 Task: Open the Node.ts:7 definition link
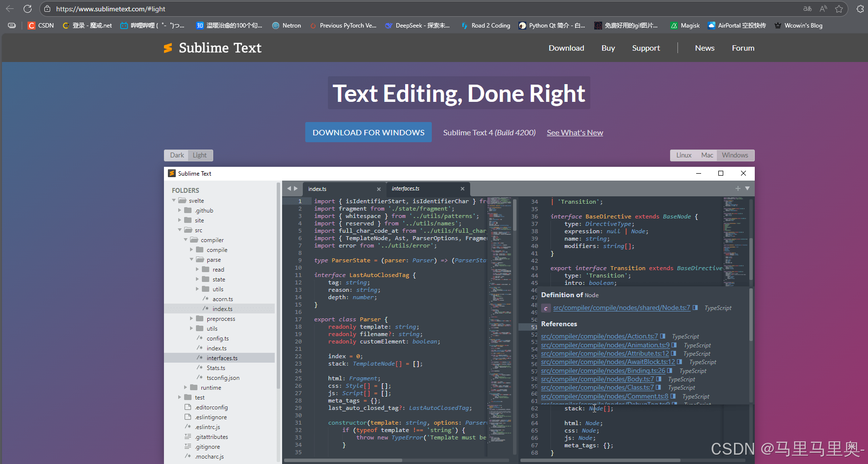pos(621,308)
